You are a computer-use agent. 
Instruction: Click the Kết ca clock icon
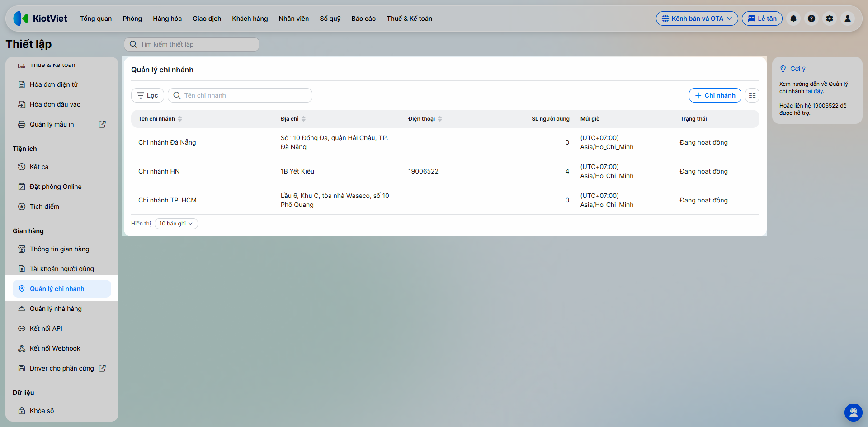(22, 167)
